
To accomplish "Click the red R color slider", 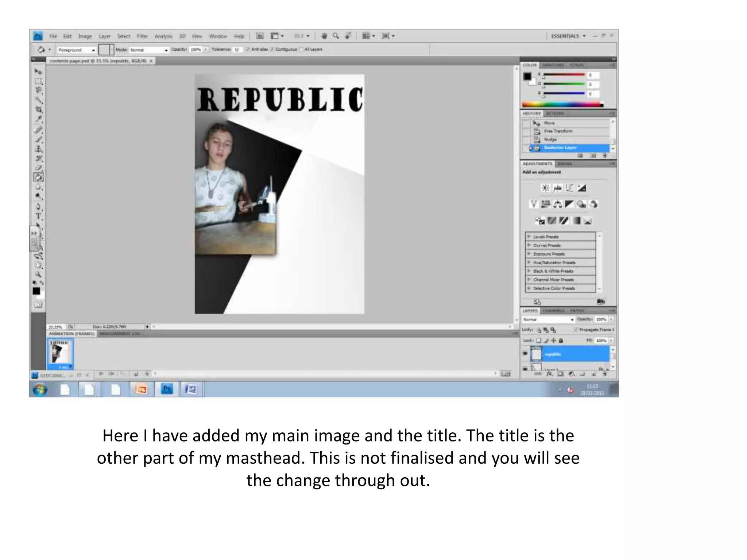I will tap(564, 75).
